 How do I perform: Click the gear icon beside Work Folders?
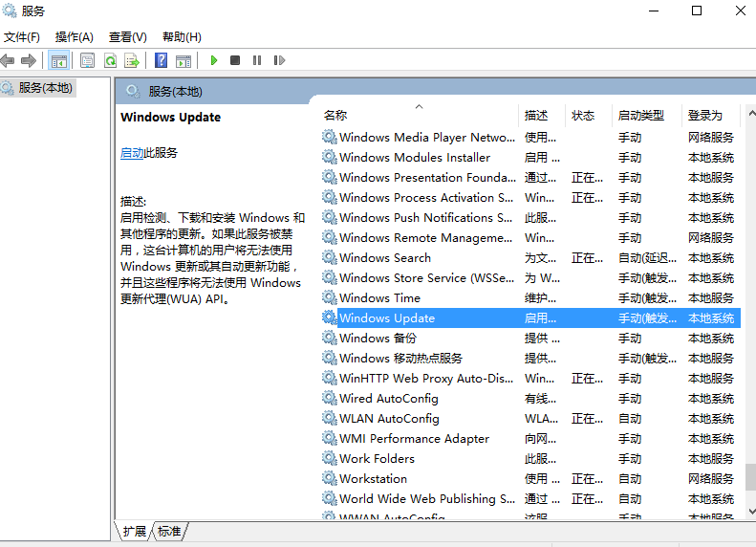(x=330, y=458)
